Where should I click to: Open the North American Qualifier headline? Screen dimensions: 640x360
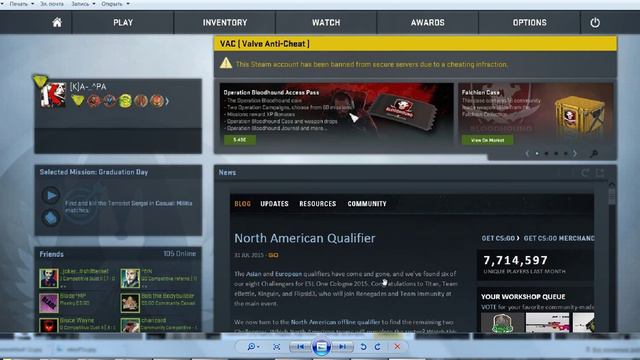click(x=304, y=238)
